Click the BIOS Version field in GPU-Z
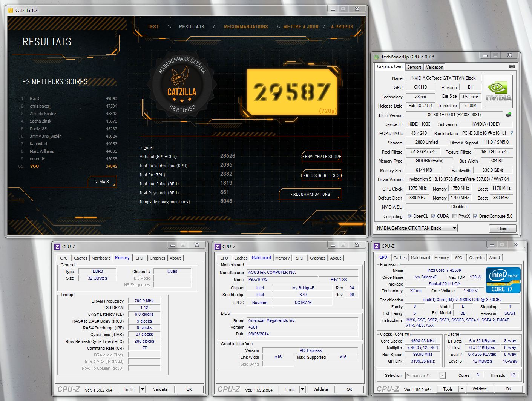Image resolution: width=532 pixels, height=401 pixels. pos(454,115)
